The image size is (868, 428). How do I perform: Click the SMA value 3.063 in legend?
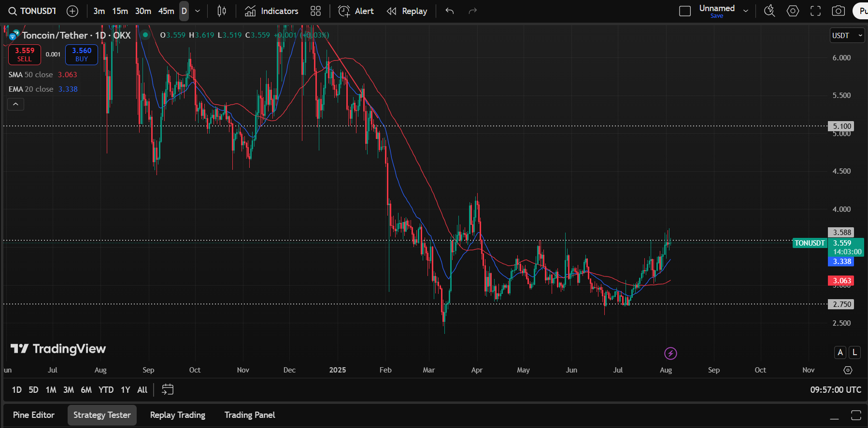(68, 75)
